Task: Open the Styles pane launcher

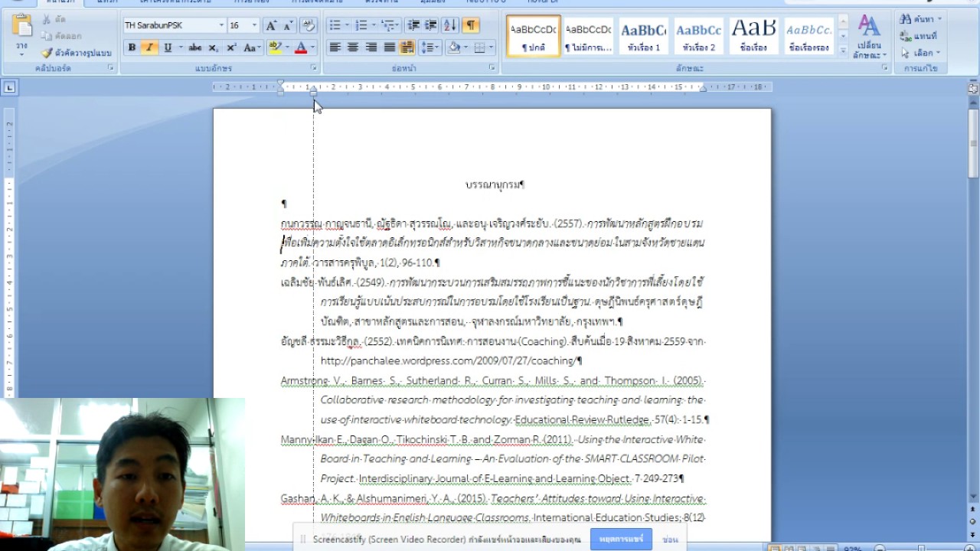Action: pos(885,68)
